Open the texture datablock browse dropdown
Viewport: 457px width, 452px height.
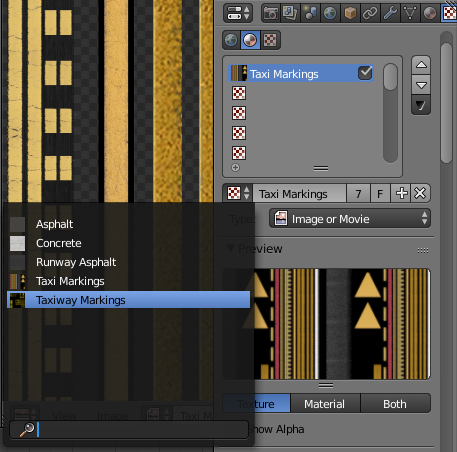point(238,193)
